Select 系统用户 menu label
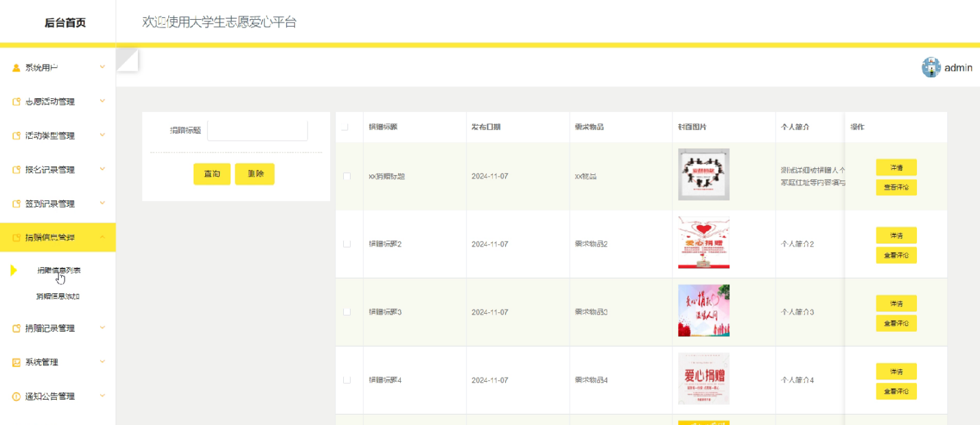Image resolution: width=980 pixels, height=425 pixels. tap(42, 68)
